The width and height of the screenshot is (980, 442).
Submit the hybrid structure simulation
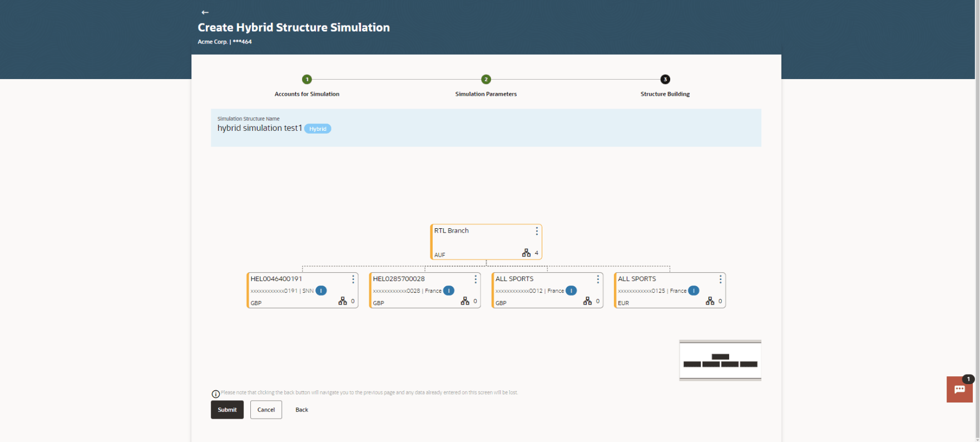(x=227, y=410)
